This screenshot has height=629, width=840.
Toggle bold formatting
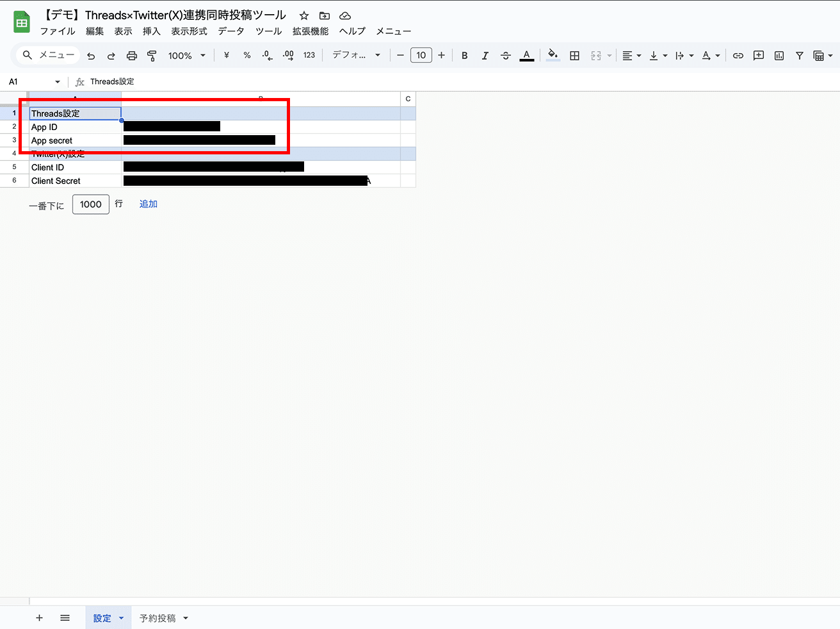point(465,56)
